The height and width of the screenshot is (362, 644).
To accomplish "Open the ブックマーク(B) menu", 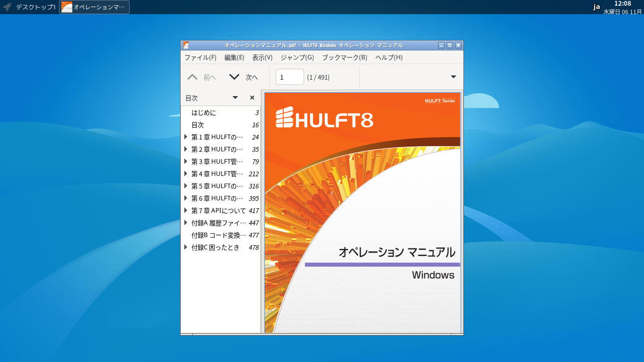I will [x=345, y=58].
